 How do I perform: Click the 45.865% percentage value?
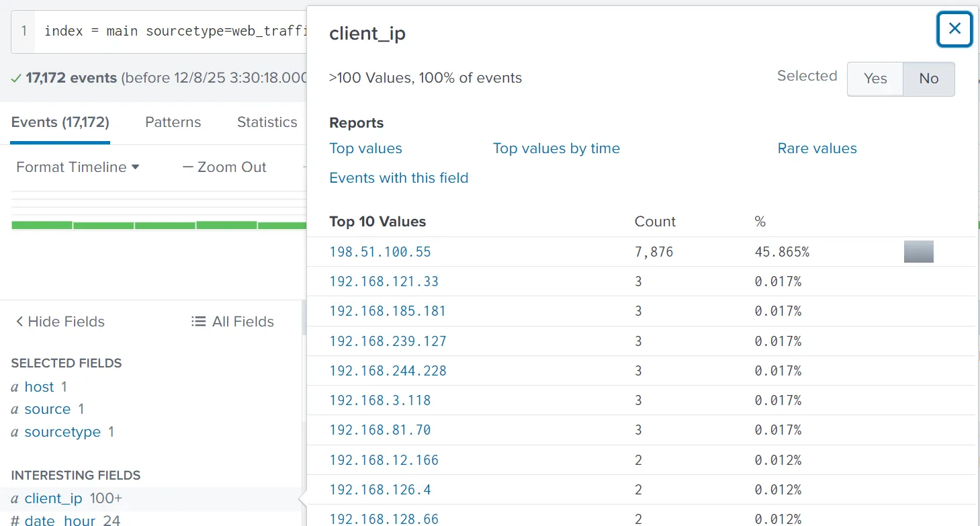pos(782,252)
